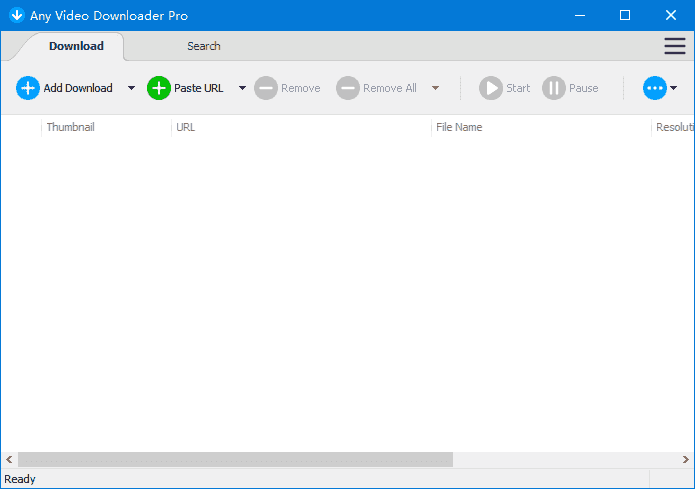Click the green Paste URL plus icon

point(159,88)
